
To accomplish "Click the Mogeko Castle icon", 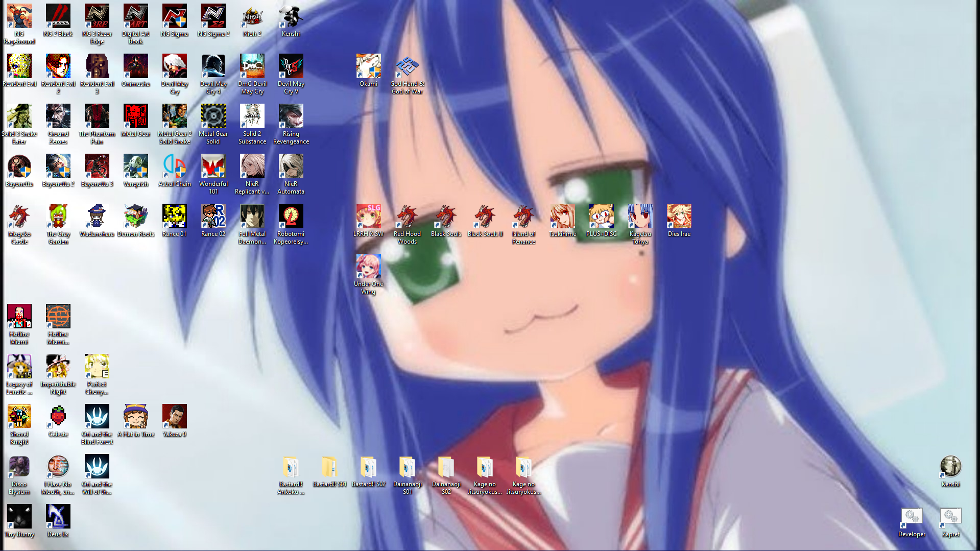I will click(x=19, y=217).
